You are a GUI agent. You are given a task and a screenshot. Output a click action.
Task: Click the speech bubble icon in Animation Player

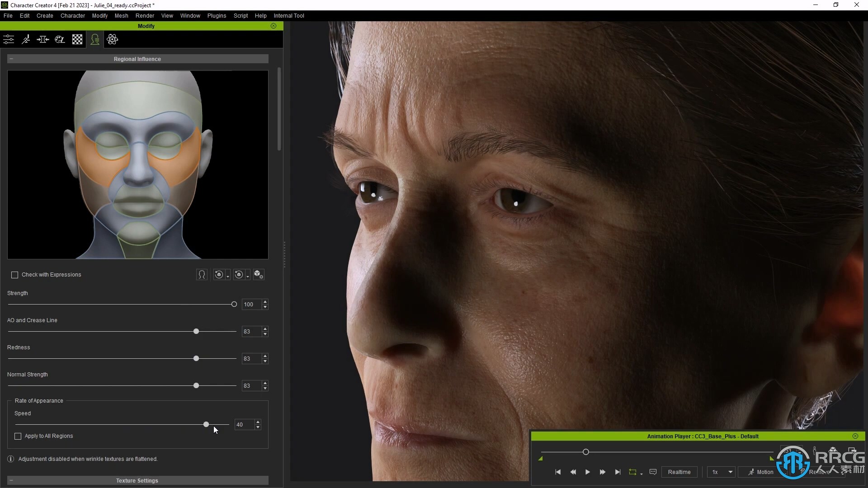(x=653, y=472)
